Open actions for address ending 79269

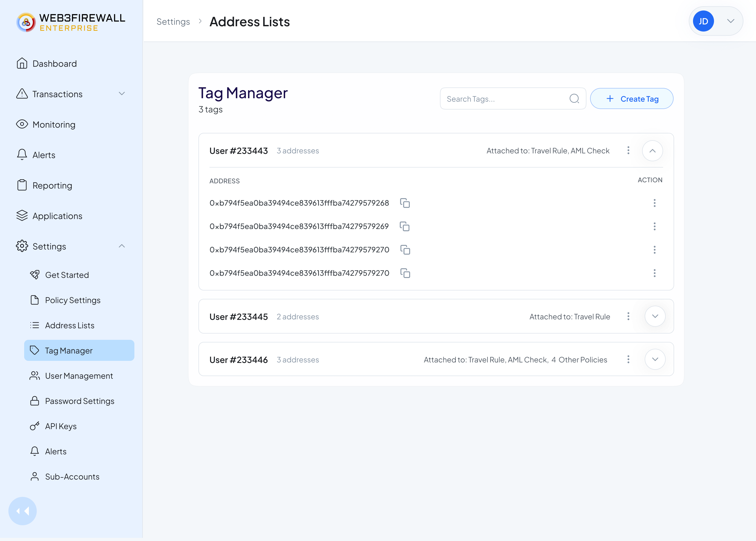[654, 227]
